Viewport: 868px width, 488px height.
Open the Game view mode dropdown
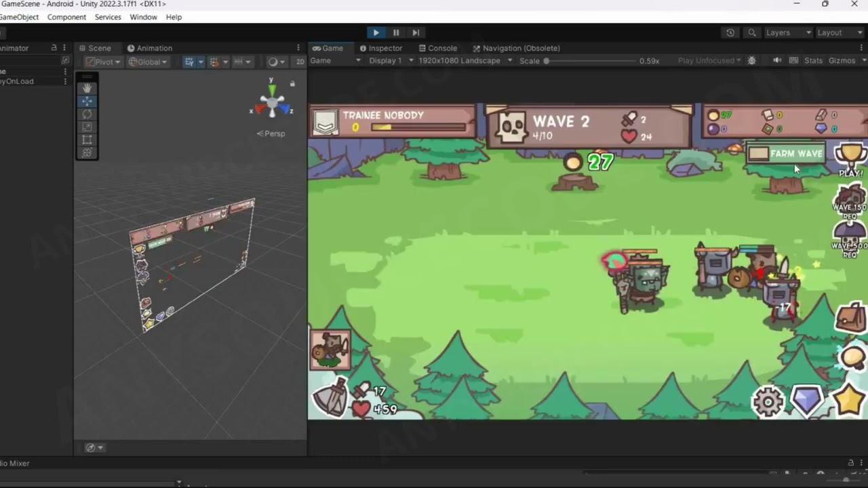336,60
